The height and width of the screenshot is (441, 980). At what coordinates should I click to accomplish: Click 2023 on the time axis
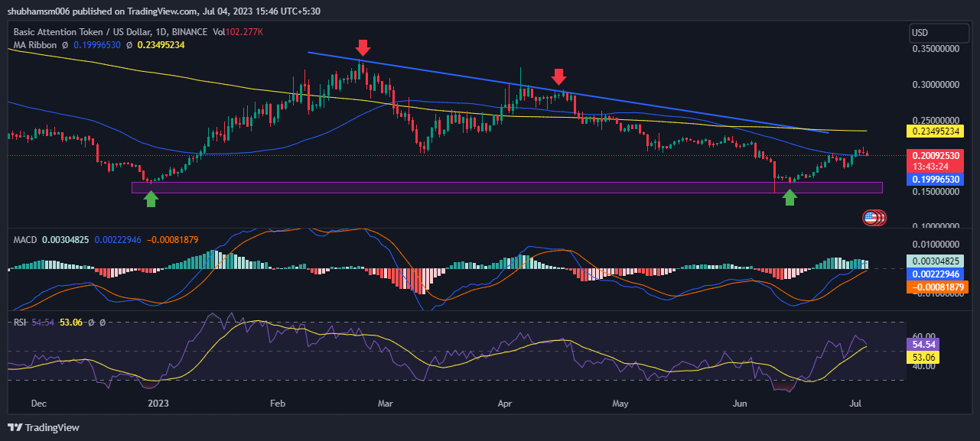158,402
